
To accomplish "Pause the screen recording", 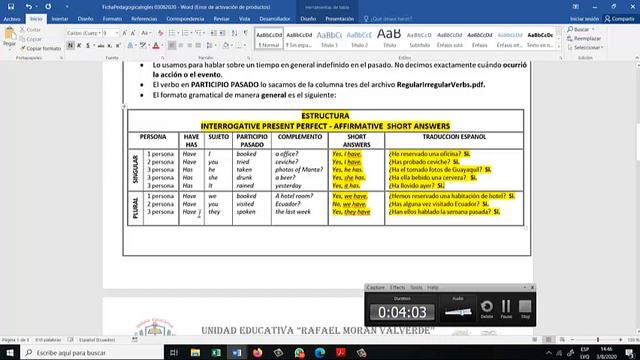I will pyautogui.click(x=506, y=309).
